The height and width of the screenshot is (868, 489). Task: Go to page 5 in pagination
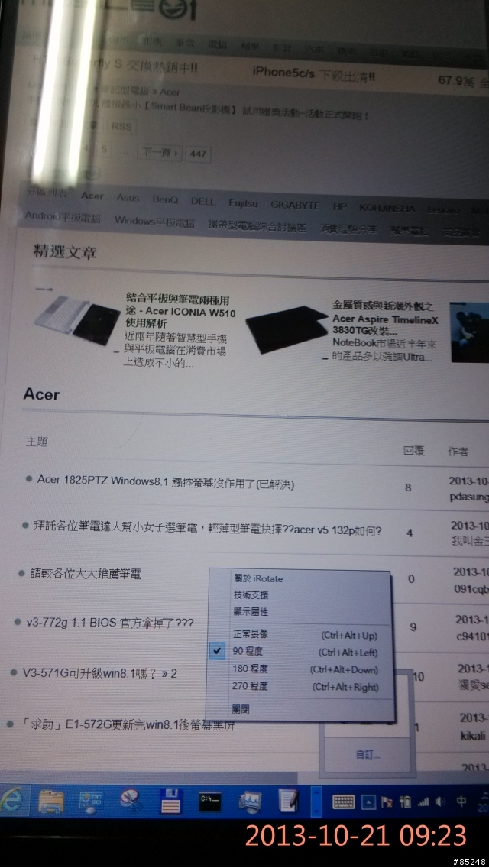pyautogui.click(x=105, y=150)
